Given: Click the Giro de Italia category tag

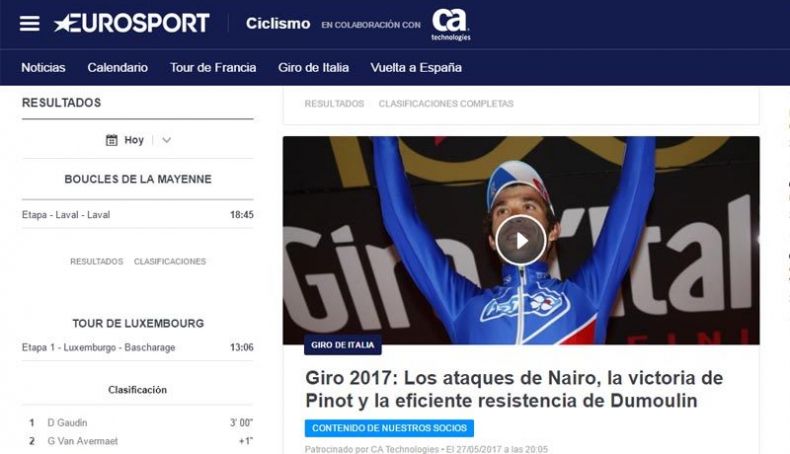Looking at the screenshot, I should 343,345.
